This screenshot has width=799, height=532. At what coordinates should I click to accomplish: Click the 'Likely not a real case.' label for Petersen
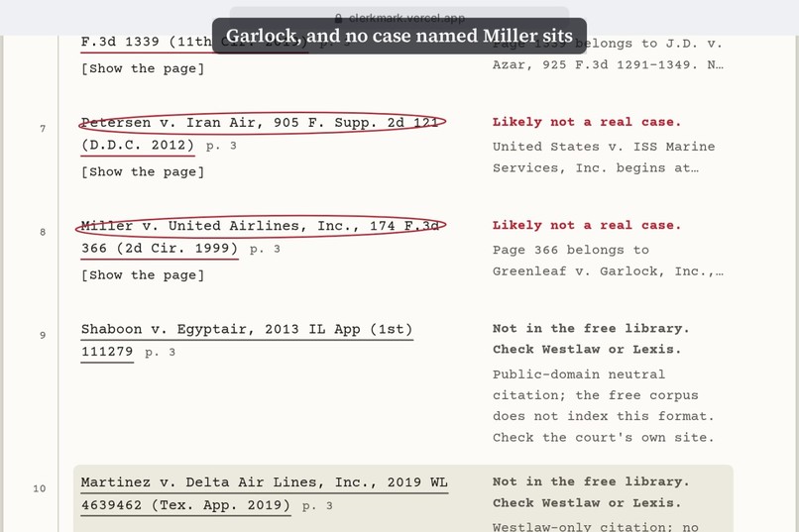click(x=587, y=122)
